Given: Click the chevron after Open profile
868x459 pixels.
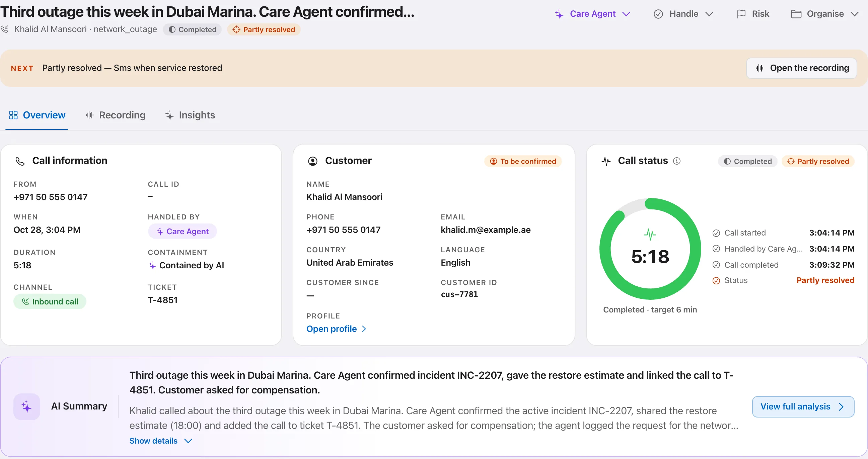Looking at the screenshot, I should (x=364, y=329).
